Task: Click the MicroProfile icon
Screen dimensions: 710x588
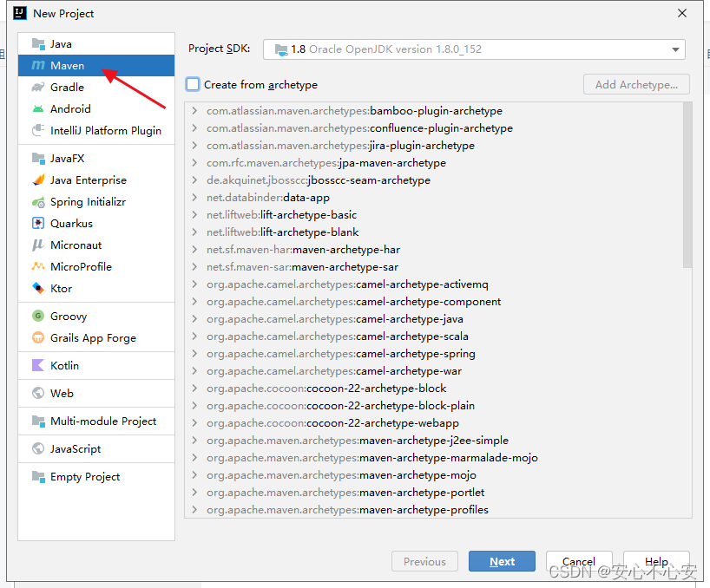Action: pyautogui.click(x=38, y=267)
